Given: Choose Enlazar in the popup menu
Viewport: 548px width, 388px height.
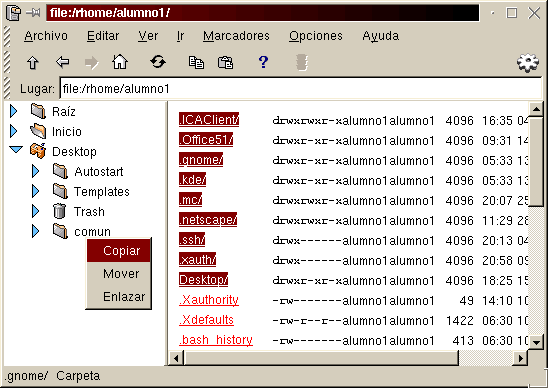Looking at the screenshot, I should (119, 296).
